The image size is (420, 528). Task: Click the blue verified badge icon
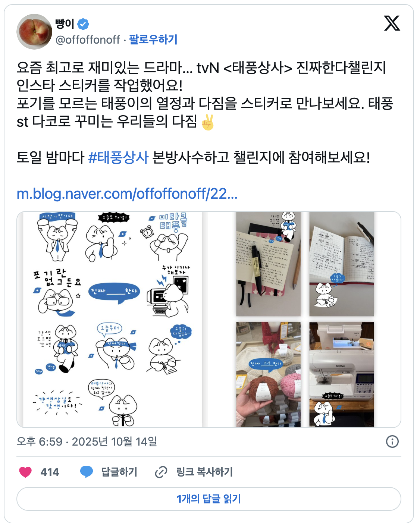click(83, 24)
